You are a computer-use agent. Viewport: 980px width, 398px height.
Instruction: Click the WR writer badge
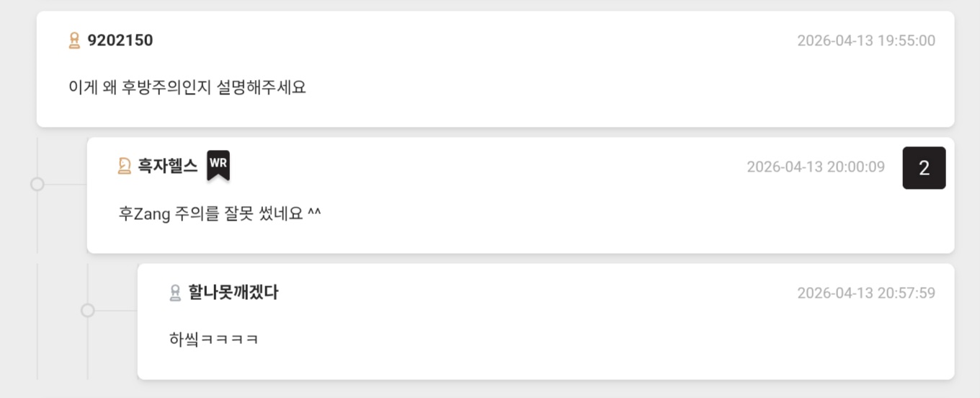(x=218, y=165)
